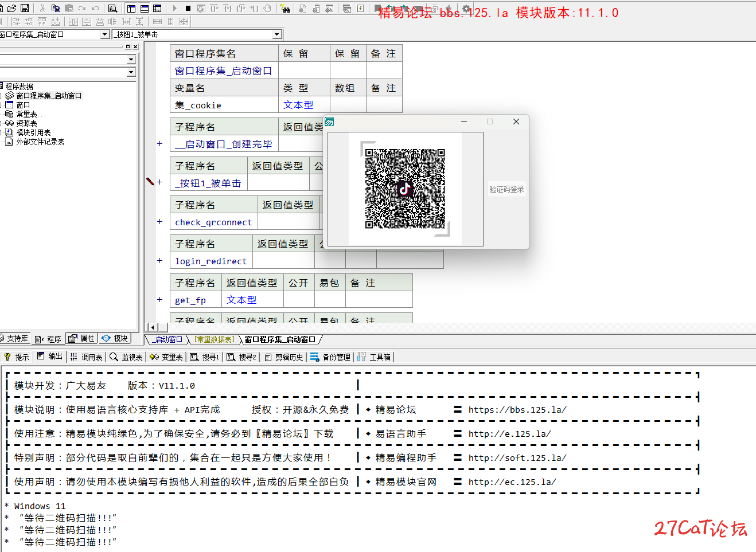Open the 监视表 tab
The image size is (756, 552).
tap(126, 357)
